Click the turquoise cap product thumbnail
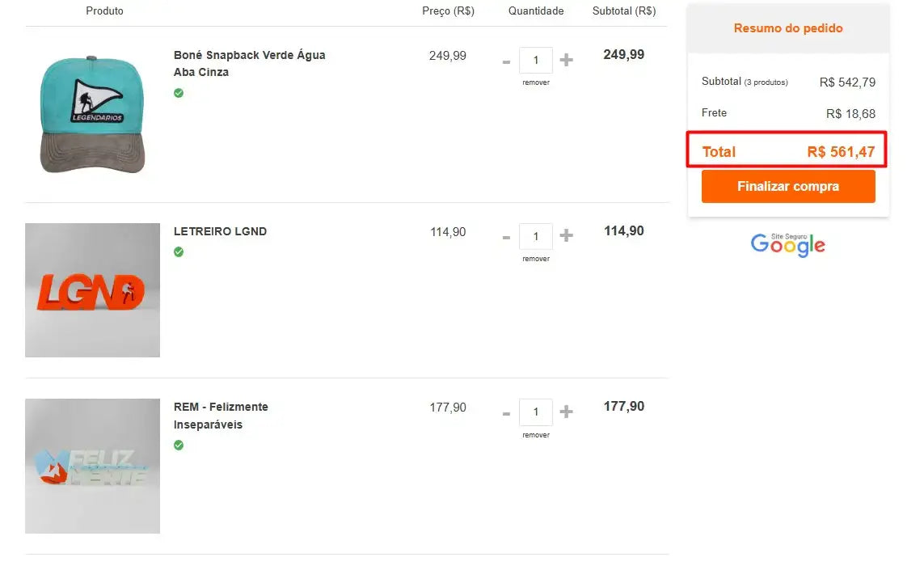924x566 pixels. tap(92, 113)
